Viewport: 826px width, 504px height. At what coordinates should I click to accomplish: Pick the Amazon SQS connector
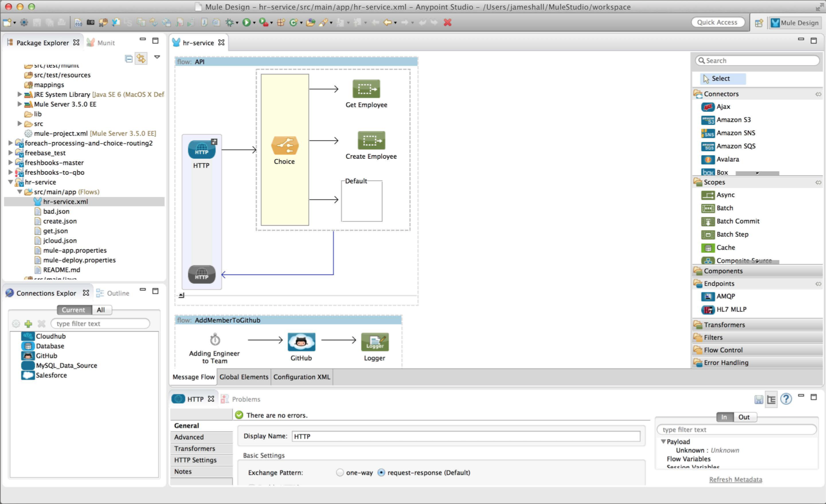click(x=728, y=146)
